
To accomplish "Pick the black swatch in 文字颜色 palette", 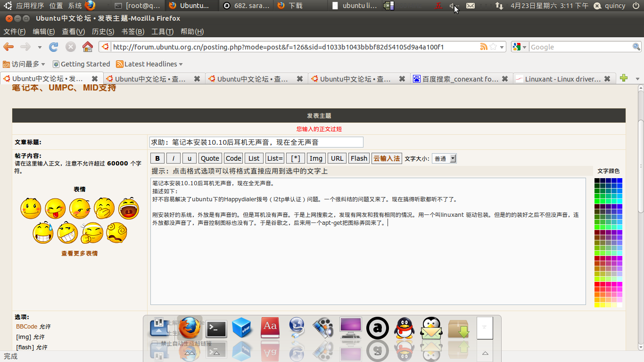I will [x=597, y=181].
